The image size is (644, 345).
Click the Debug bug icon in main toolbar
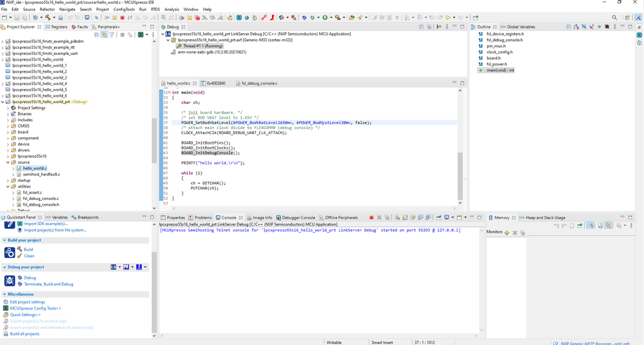pyautogui.click(x=304, y=17)
